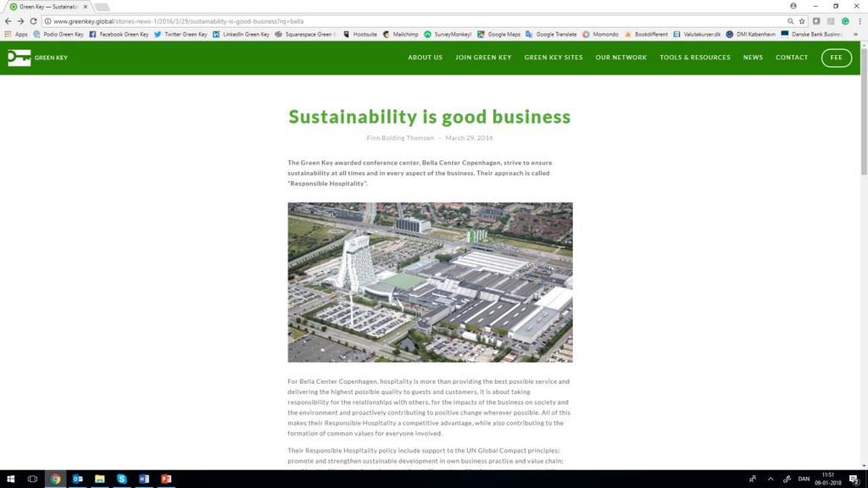
Task: Open a new tab with the new tab button
Action: 102,7
